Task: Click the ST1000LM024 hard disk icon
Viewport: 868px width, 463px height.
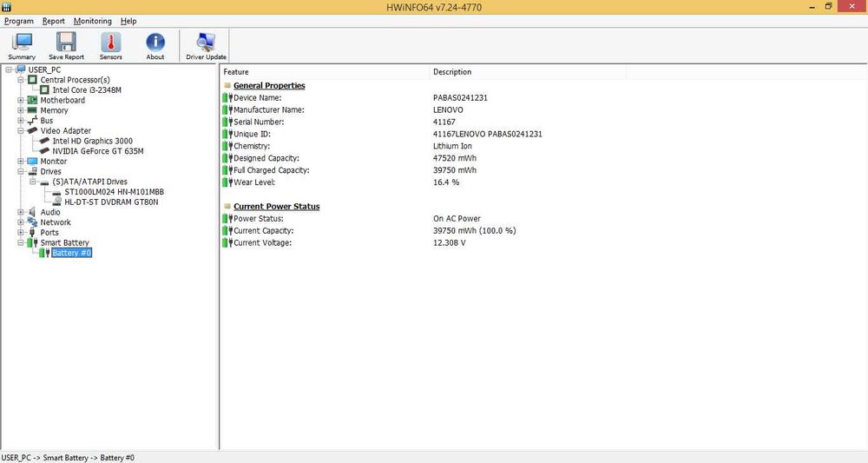Action: [56, 192]
